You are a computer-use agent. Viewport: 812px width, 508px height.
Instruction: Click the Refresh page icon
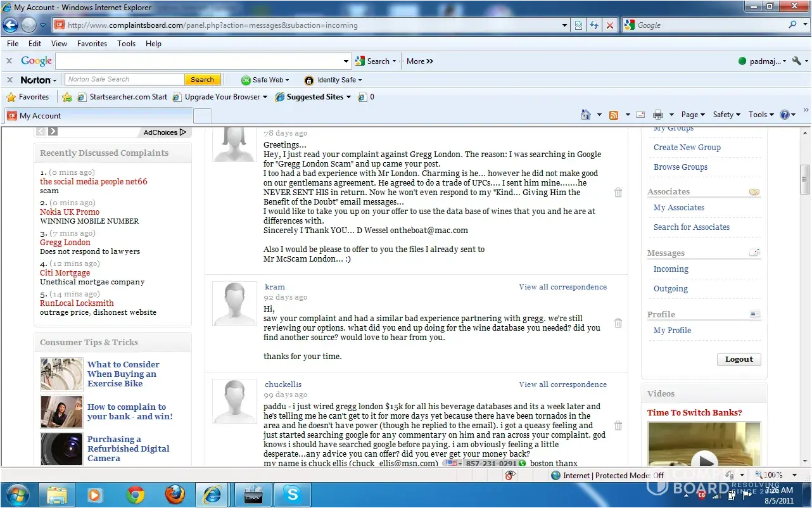(594, 25)
